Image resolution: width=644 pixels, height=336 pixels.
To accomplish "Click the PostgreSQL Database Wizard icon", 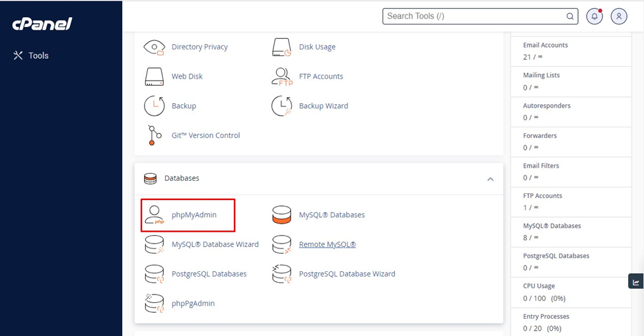I will coord(282,274).
